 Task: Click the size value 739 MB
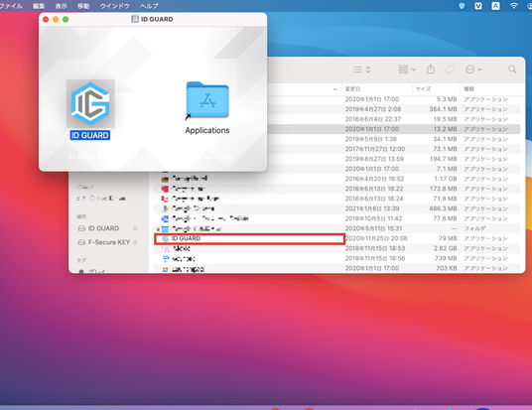[x=446, y=258]
